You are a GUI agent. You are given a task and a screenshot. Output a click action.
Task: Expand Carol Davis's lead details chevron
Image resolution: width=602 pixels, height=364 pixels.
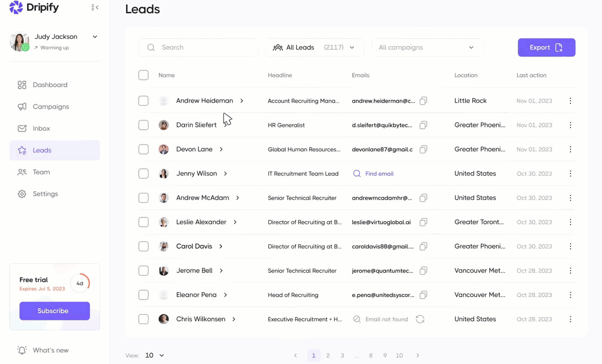coord(221,246)
